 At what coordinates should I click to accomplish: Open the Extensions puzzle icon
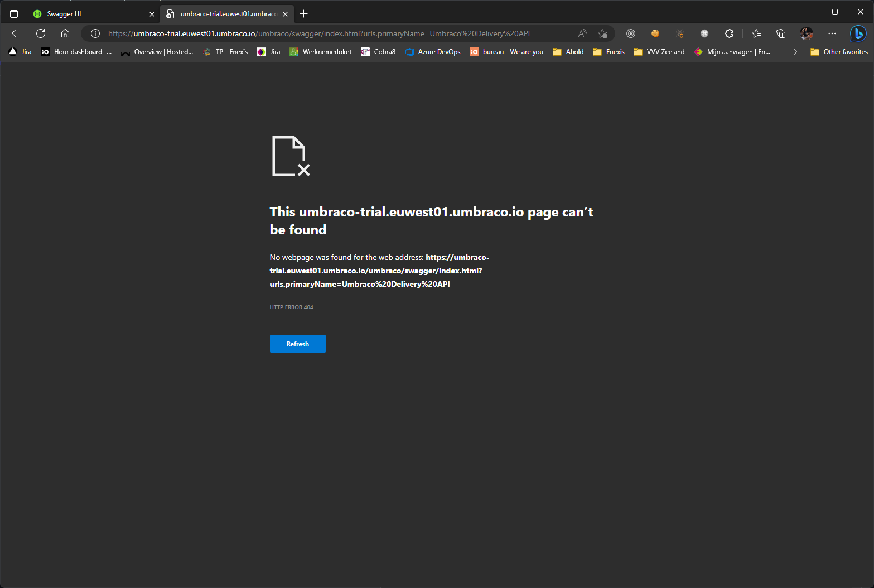(729, 33)
